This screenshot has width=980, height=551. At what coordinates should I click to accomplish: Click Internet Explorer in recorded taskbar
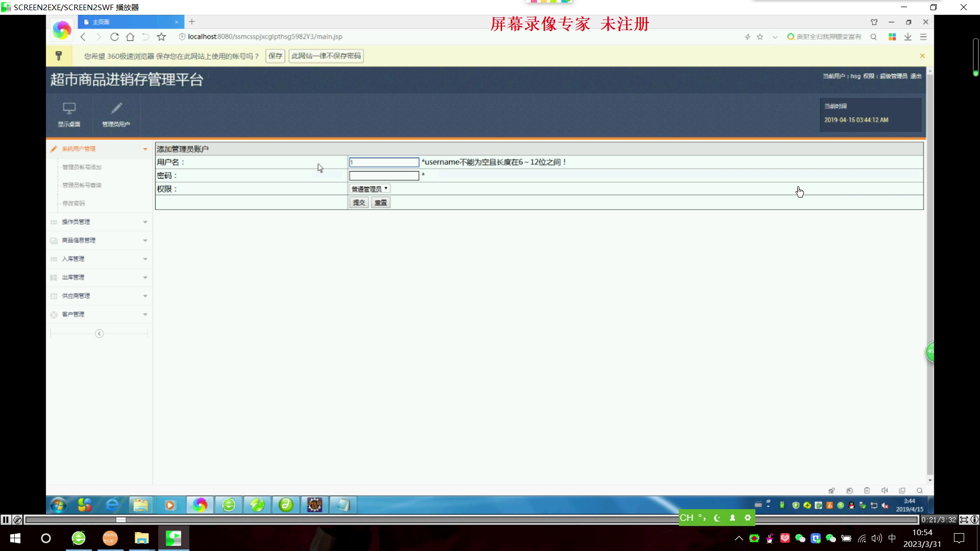coord(112,505)
